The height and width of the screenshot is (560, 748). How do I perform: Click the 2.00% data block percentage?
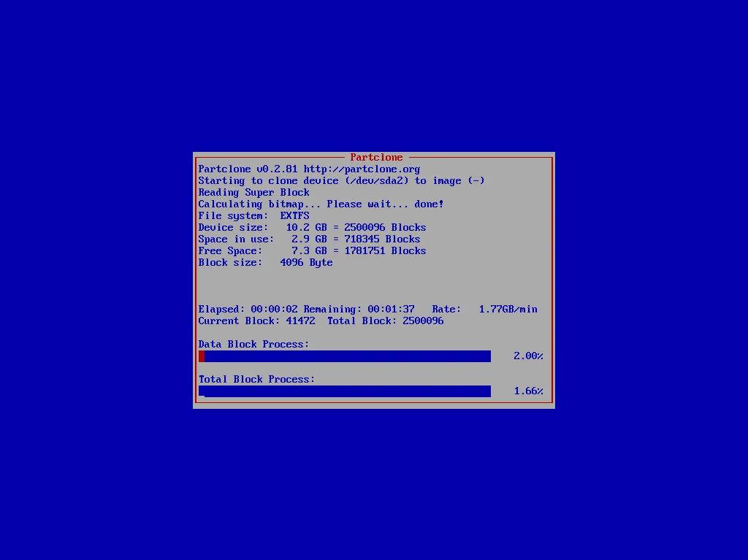[528, 356]
